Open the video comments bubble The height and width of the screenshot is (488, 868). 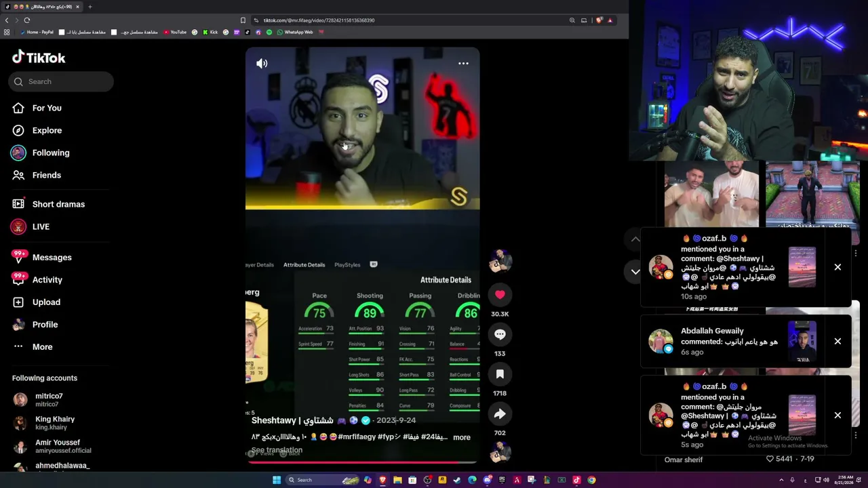click(500, 334)
